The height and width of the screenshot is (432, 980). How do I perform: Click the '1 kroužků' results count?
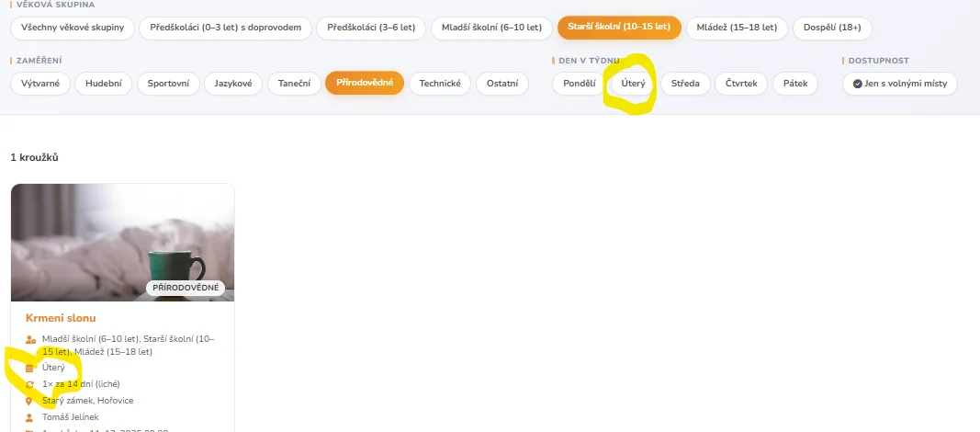tap(34, 157)
